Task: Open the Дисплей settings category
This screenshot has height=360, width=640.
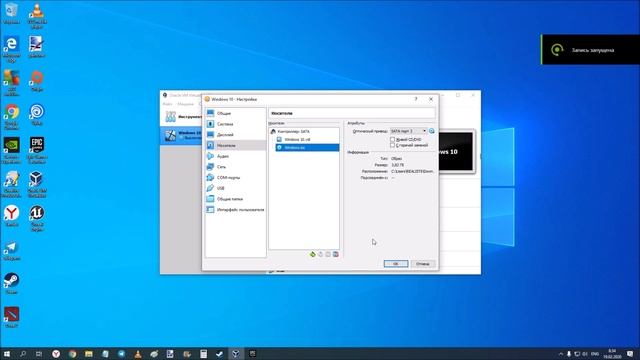Action: pyautogui.click(x=236, y=135)
